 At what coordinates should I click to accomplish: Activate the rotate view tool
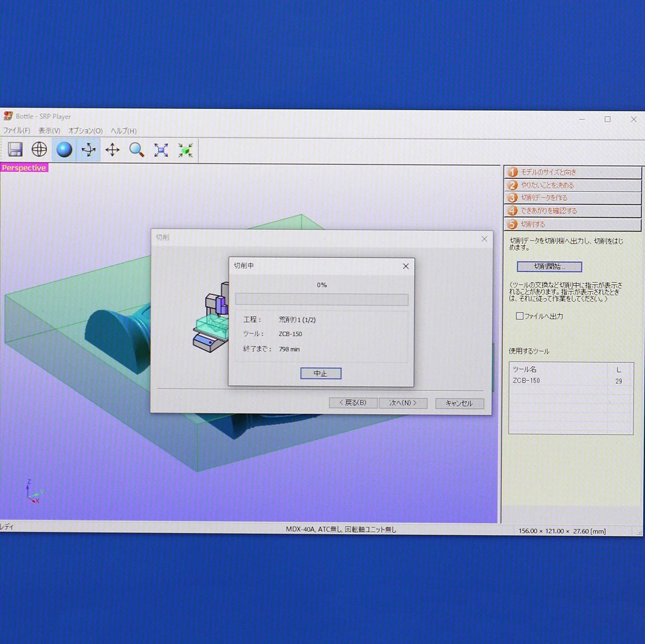point(88,150)
